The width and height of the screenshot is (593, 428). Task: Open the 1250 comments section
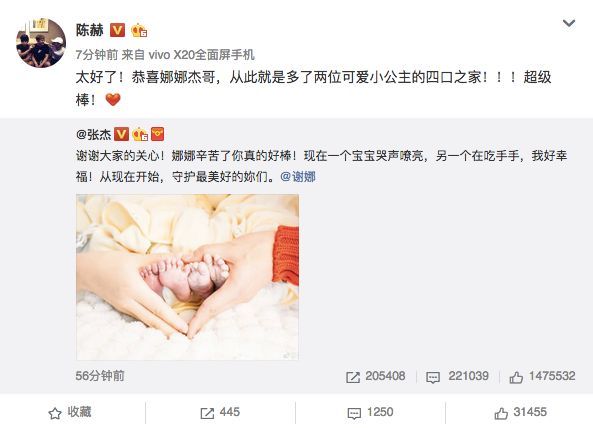tap(370, 412)
